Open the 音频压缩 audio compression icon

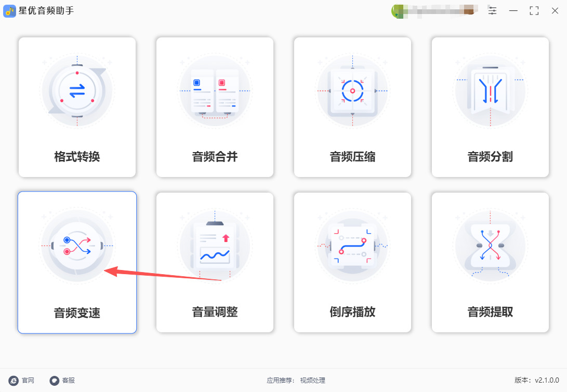point(352,90)
